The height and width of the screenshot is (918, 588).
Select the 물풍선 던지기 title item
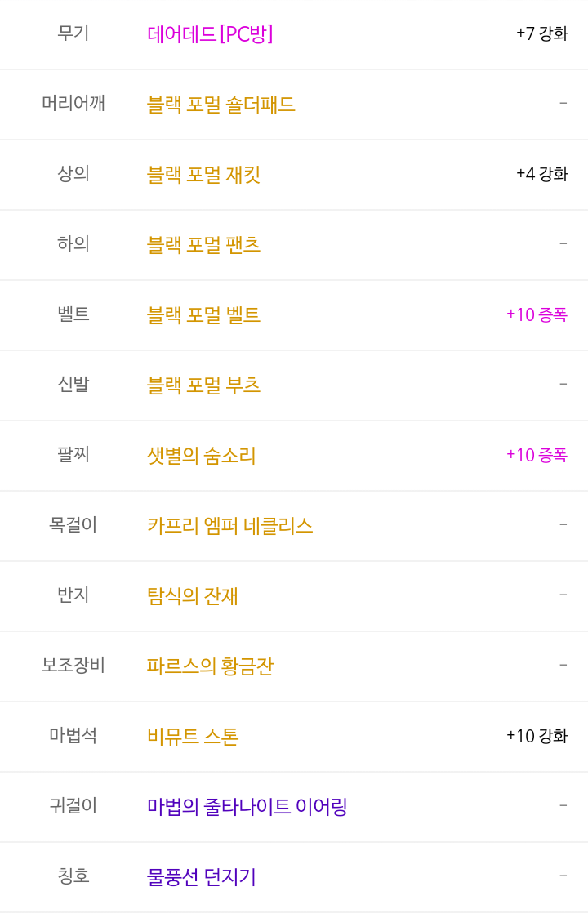pyautogui.click(x=201, y=877)
